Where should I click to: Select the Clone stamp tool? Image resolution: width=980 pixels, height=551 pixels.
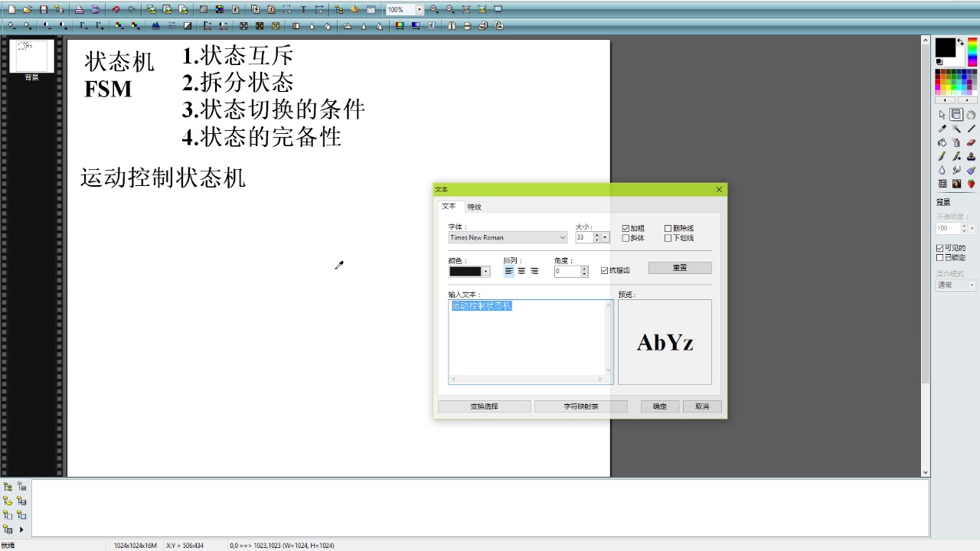pos(971,156)
